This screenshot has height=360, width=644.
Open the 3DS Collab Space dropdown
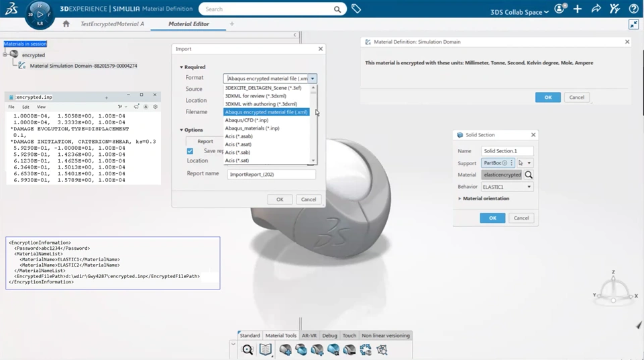click(x=519, y=12)
